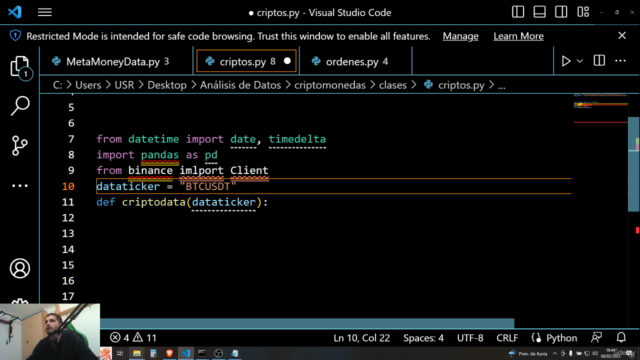
Task: Open notifications bell in status bar
Action: (x=621, y=338)
